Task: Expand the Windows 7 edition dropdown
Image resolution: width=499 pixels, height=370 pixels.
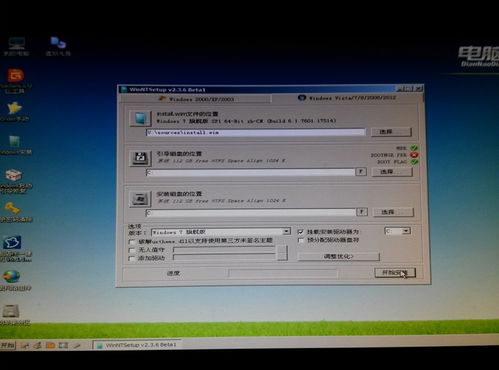Action: pyautogui.click(x=286, y=232)
